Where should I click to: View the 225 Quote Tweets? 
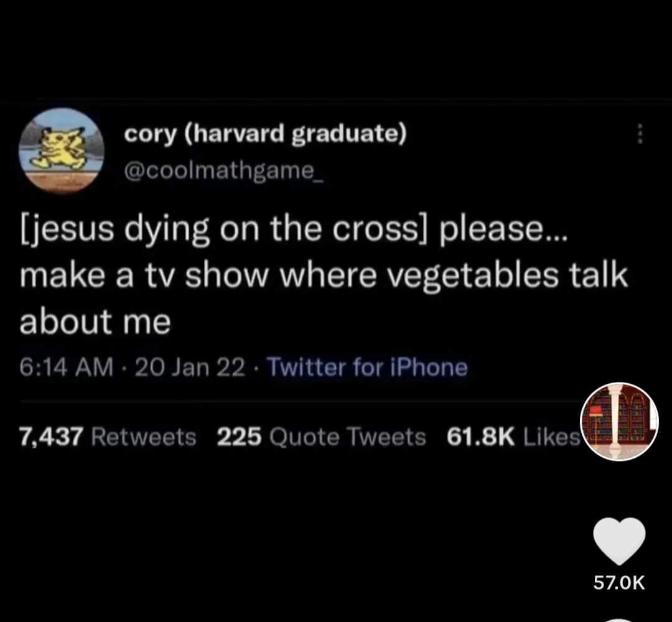(x=321, y=437)
